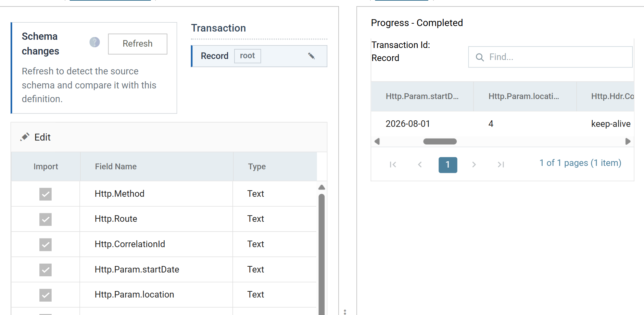Select page 1 in the pager
Image resolution: width=644 pixels, height=315 pixels.
448,165
